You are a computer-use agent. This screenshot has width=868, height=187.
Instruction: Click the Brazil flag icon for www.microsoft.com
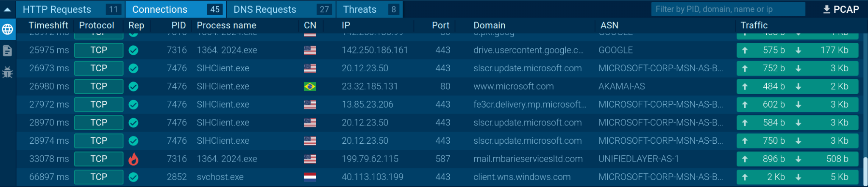[310, 87]
